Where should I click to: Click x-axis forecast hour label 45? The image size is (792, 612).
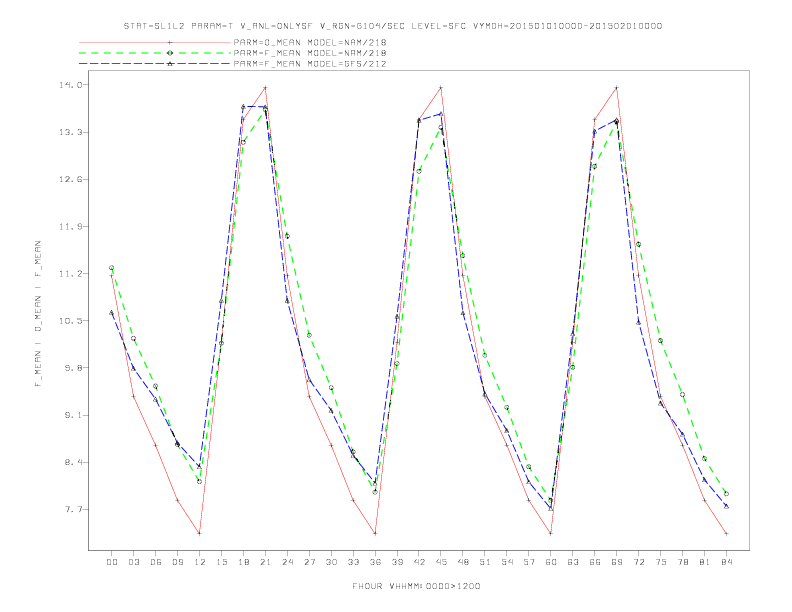click(441, 562)
